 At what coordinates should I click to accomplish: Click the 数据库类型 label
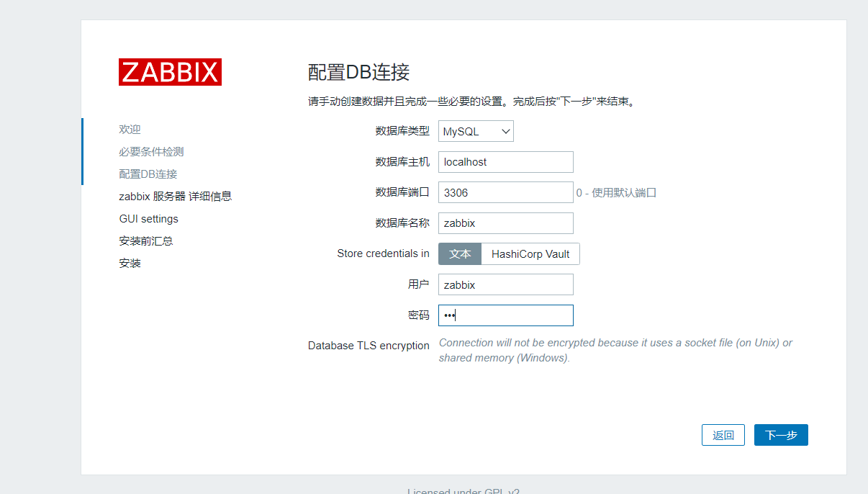click(402, 131)
